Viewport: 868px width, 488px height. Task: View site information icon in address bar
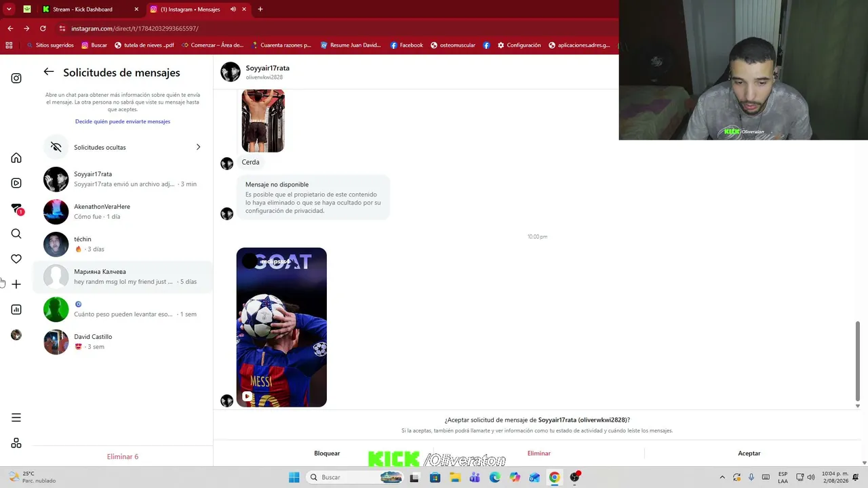tap(62, 28)
